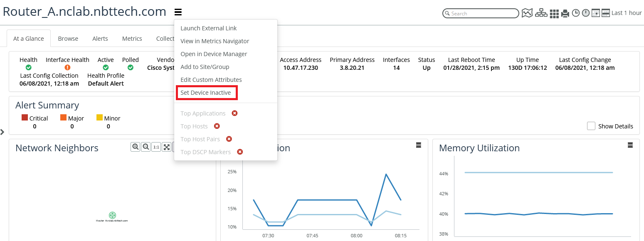Click the printer icon in top toolbar
This screenshot has height=241, width=644.
[x=565, y=14]
